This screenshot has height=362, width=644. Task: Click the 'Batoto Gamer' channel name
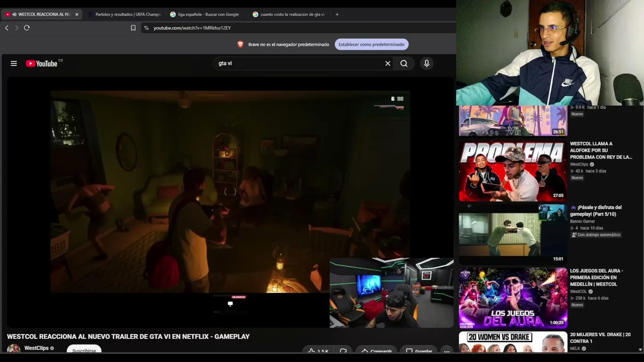583,221
